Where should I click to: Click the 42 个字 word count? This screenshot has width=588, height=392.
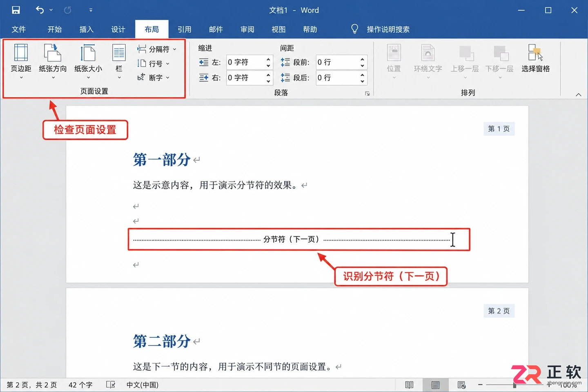pyautogui.click(x=80, y=385)
